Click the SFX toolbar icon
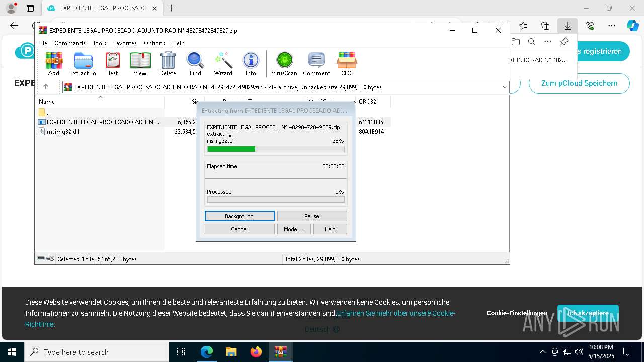 pyautogui.click(x=347, y=64)
